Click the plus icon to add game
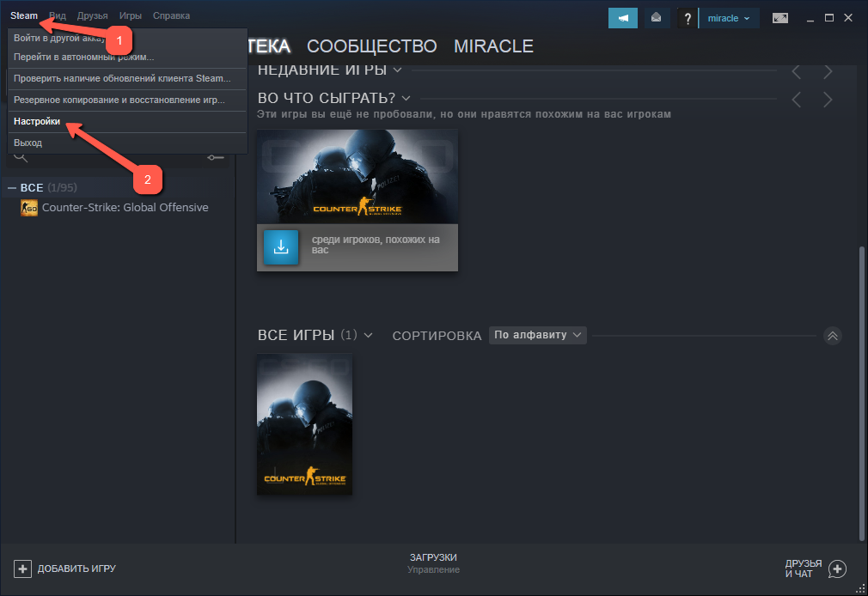 pos(23,569)
